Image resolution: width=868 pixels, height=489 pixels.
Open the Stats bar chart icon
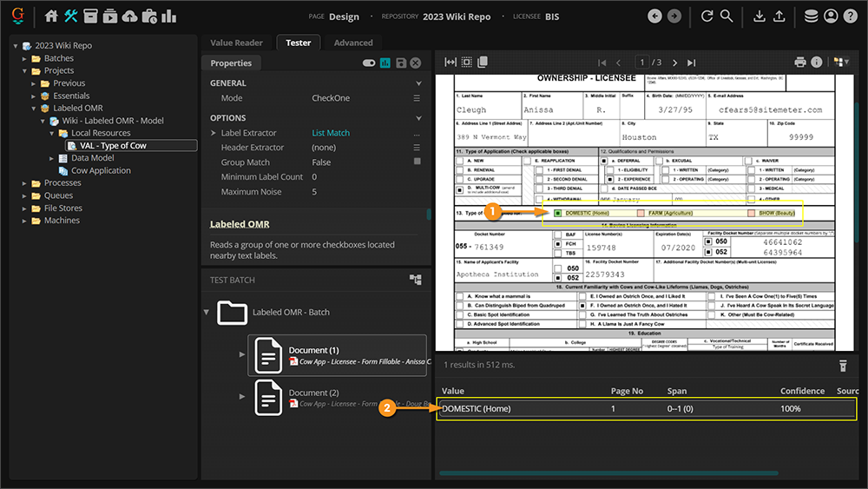tap(168, 17)
